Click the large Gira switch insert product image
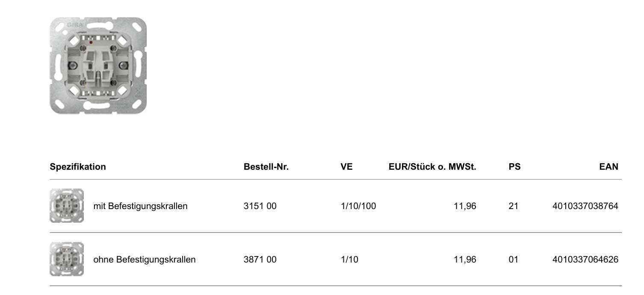The image size is (644, 295). point(98,65)
